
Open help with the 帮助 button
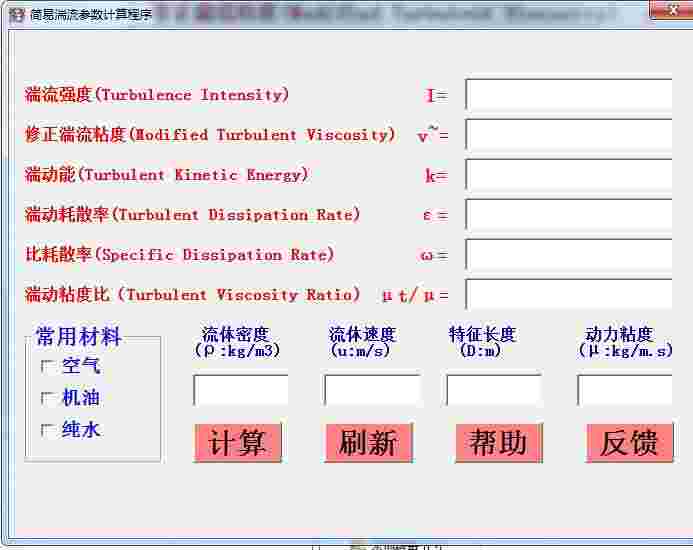point(499,443)
